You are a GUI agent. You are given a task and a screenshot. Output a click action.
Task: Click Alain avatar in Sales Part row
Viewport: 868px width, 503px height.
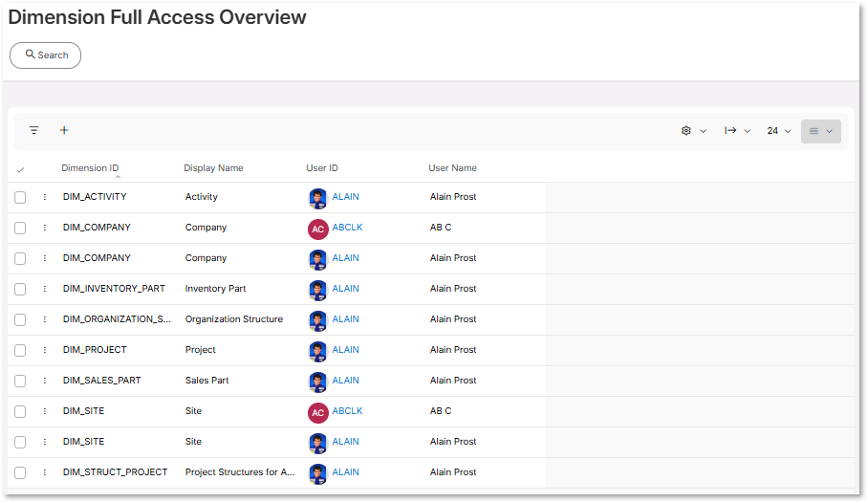click(317, 382)
